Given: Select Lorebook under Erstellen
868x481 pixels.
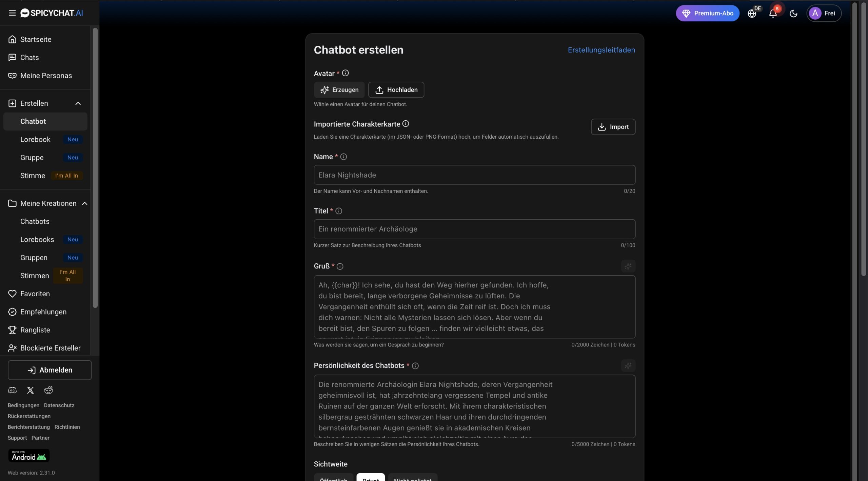Looking at the screenshot, I should point(45,139).
